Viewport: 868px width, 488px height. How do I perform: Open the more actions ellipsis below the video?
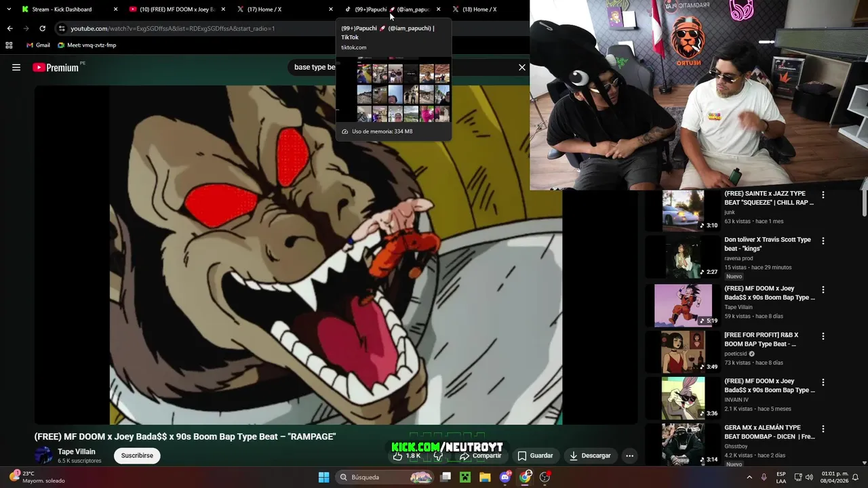tap(629, 456)
